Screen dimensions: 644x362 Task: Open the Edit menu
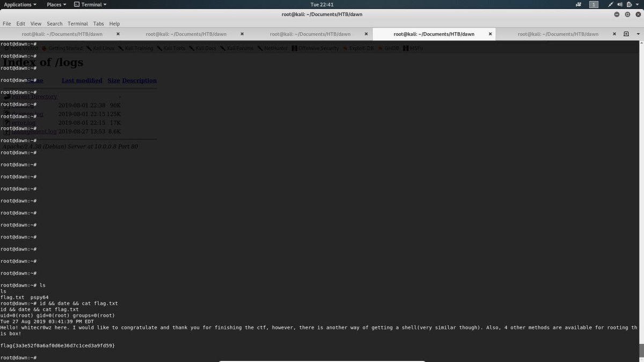tap(20, 24)
